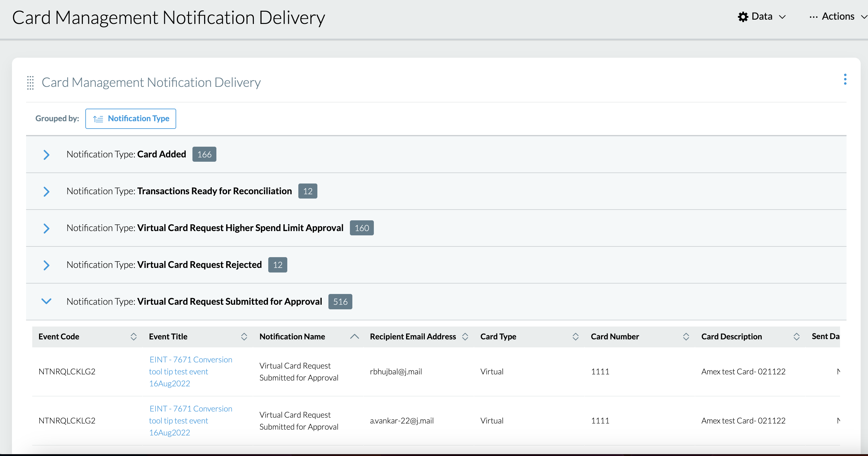The image size is (868, 456).
Task: Sort by the Card Description column
Action: pos(796,336)
